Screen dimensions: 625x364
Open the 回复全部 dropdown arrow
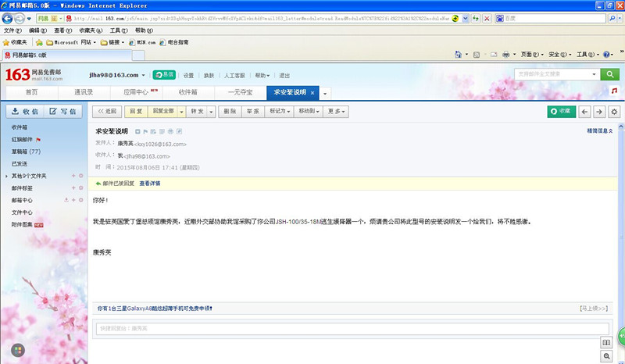coord(182,112)
